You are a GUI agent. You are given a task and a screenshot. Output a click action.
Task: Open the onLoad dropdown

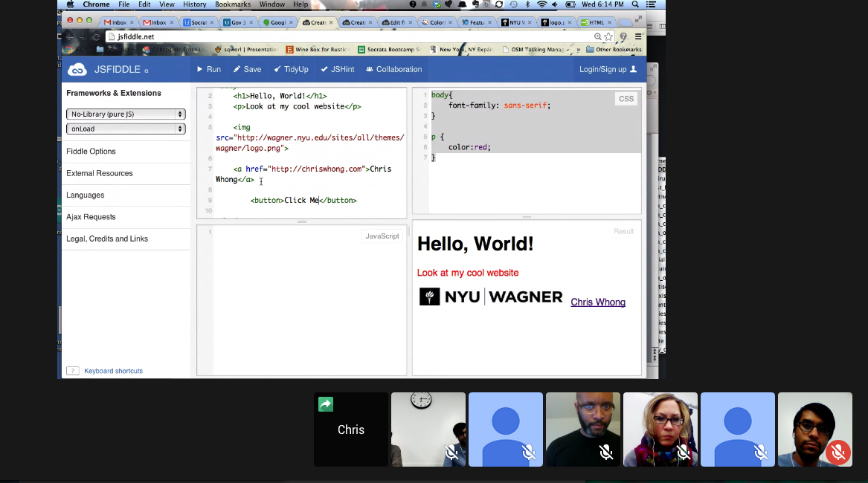point(126,129)
